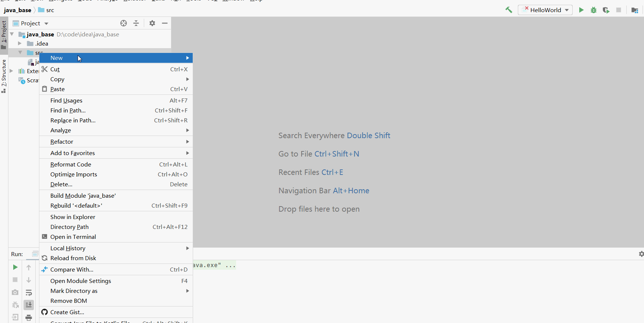644x323 pixels.
Task: Rerun the program in the Run panel
Action: click(x=15, y=268)
